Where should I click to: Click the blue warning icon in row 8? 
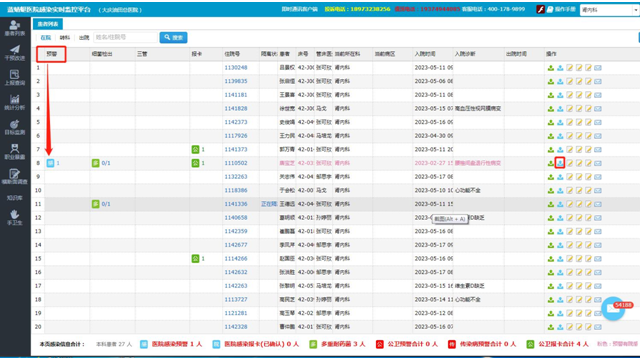tap(50, 163)
